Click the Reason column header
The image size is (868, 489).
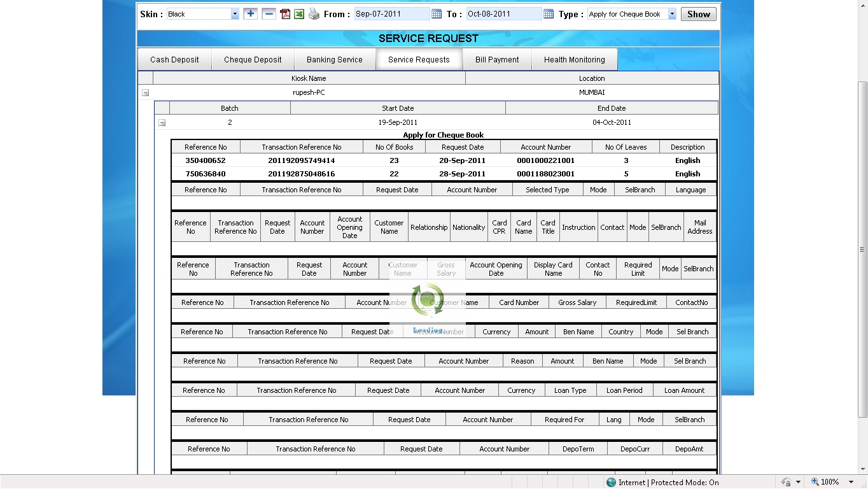(x=522, y=361)
